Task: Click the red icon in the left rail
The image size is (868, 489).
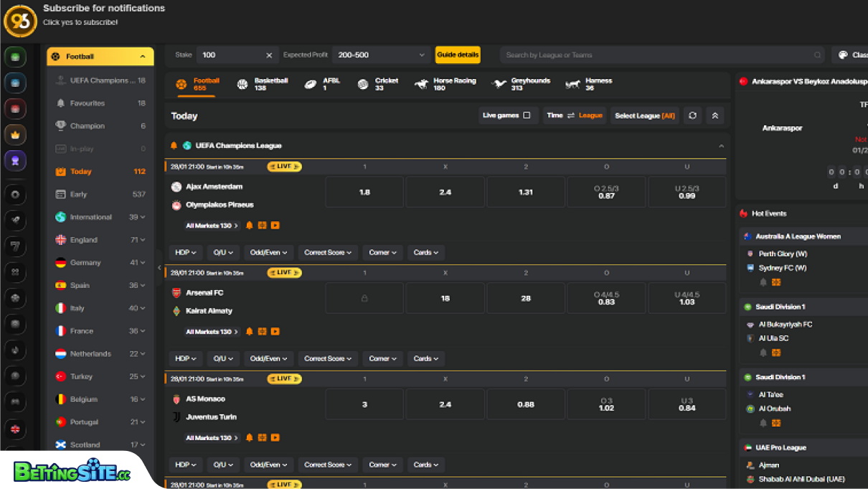Action: [16, 108]
